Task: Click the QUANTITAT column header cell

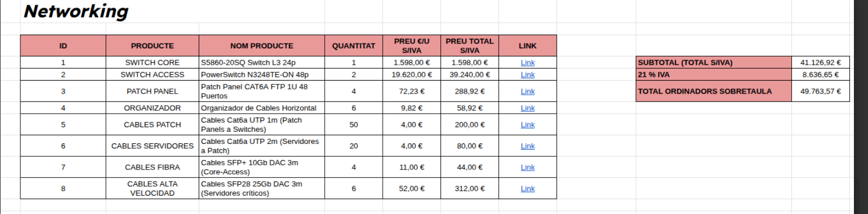Action: (354, 46)
